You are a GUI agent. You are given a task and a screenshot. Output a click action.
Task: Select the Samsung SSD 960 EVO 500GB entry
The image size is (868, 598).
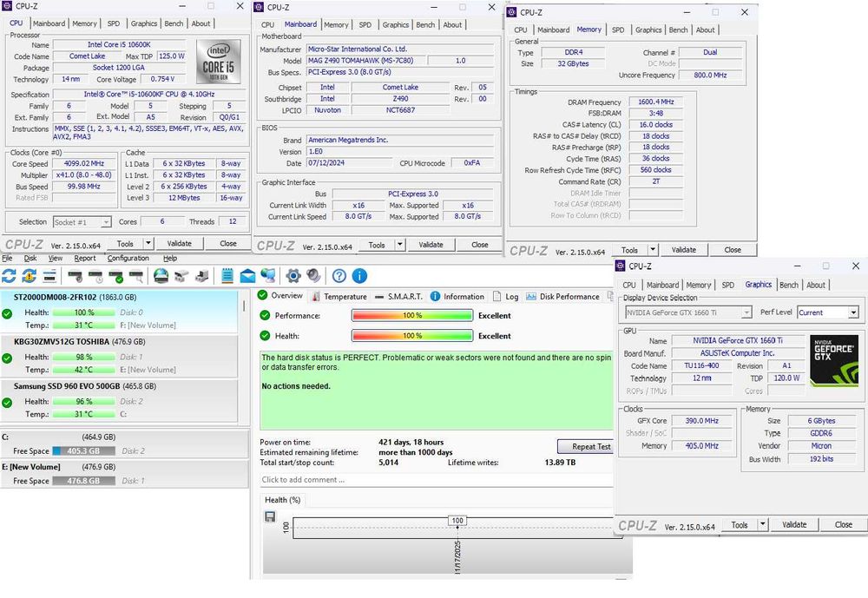click(x=119, y=400)
